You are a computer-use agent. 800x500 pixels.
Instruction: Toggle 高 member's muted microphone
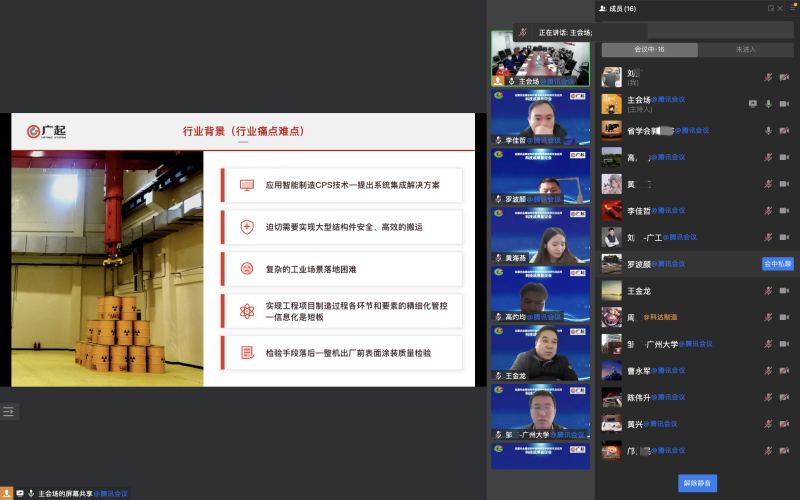click(769, 157)
